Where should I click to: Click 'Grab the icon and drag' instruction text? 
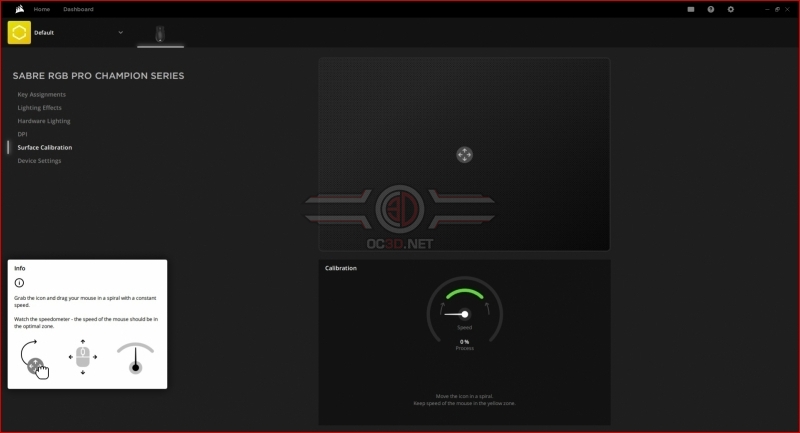coord(85,301)
